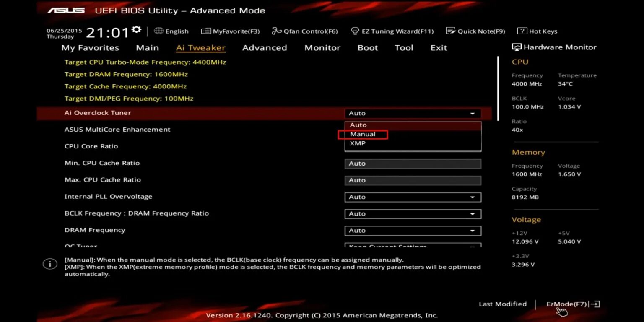The image size is (644, 322).
Task: Select the Ai Tweaker tab
Action: point(201,48)
